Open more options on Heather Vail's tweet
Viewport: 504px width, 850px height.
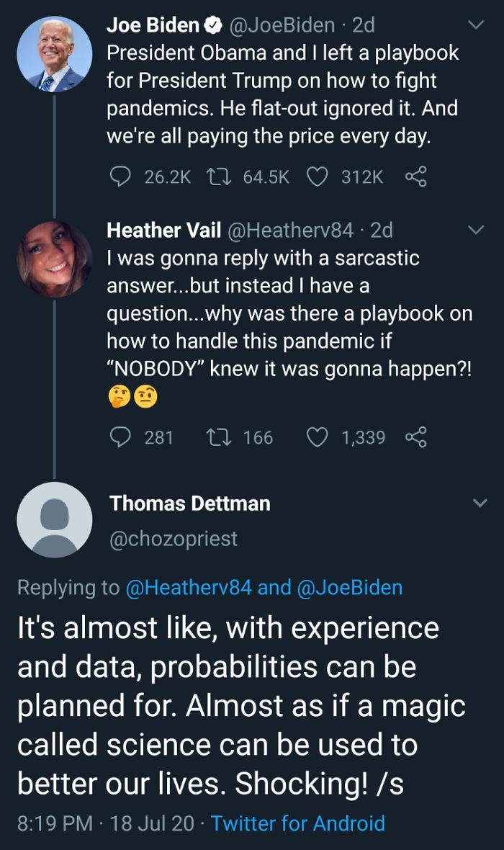pos(475,230)
